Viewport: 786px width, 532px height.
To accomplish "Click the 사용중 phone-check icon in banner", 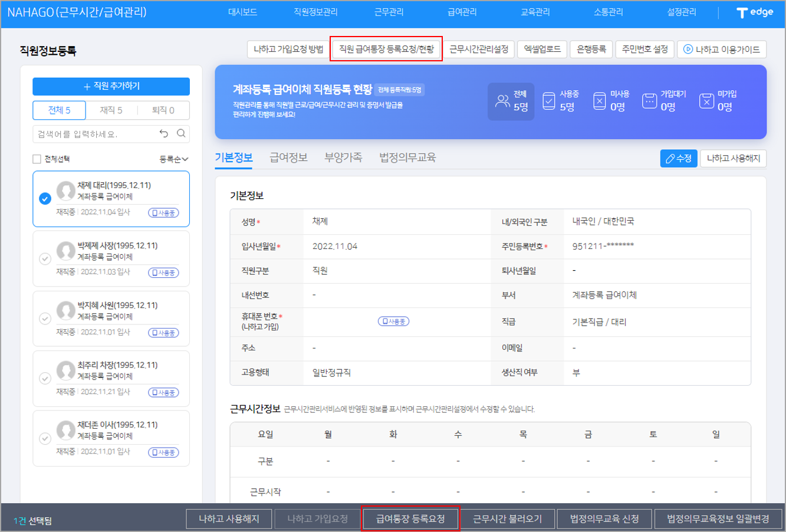I will (x=548, y=101).
